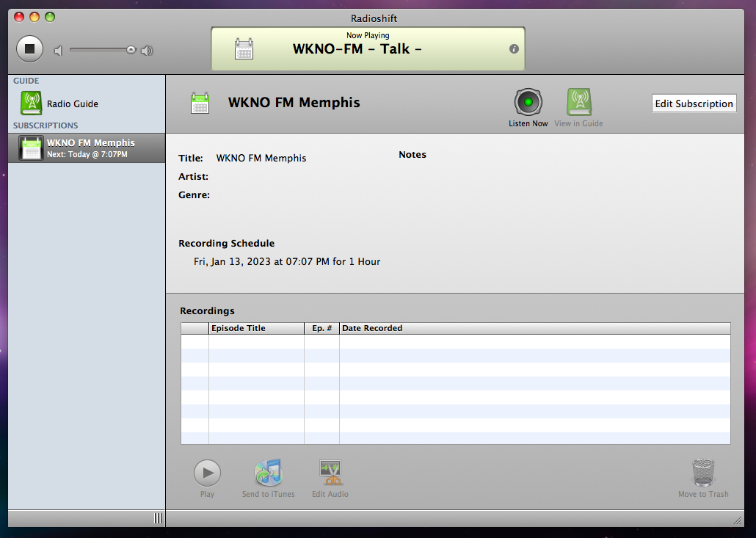Viewport: 756px width, 538px height.
Task: Stop playback with the stop button
Action: pyautogui.click(x=30, y=48)
